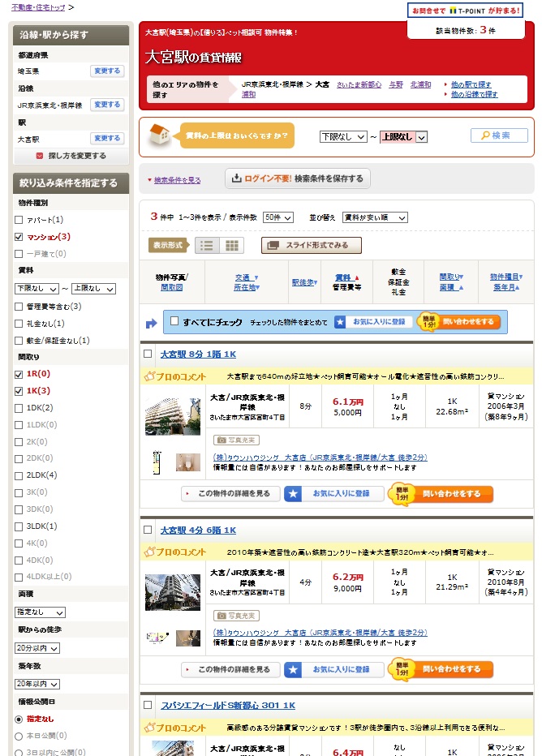This screenshot has width=542, height=756.
Task: Click the T-POINT inquiry banner
Action: [x=465, y=11]
